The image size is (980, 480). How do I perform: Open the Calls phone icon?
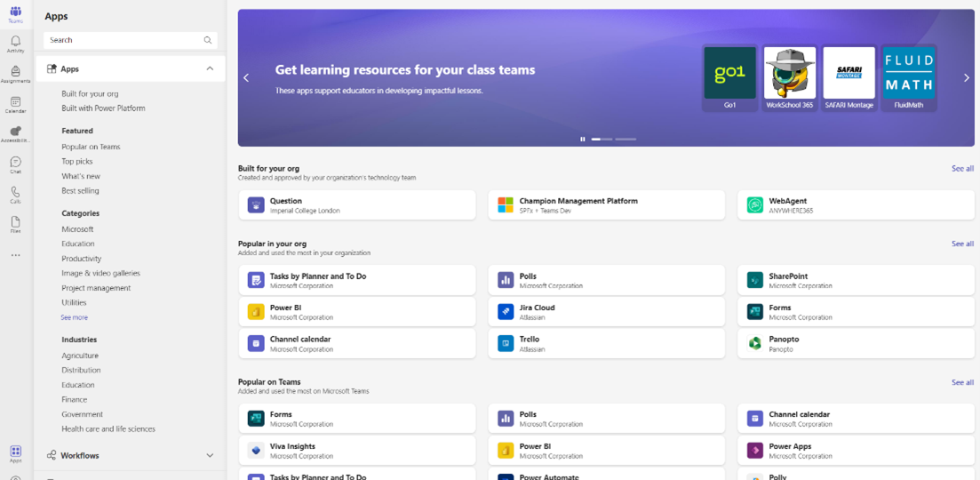click(x=15, y=194)
